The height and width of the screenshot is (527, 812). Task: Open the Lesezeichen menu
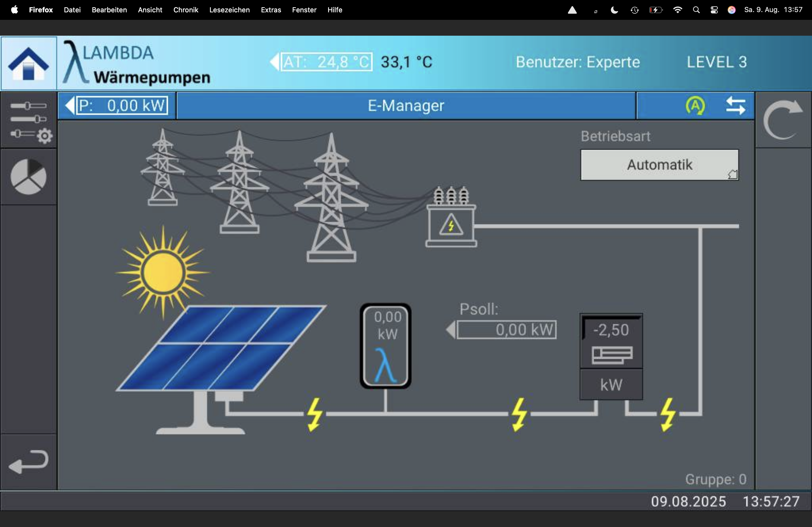click(229, 10)
